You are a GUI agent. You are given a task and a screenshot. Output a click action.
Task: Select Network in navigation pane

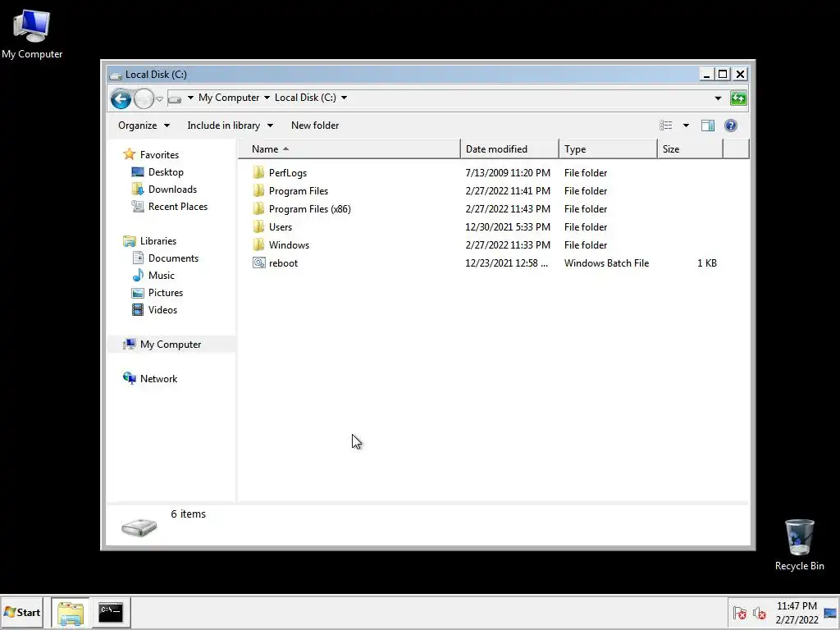coord(158,379)
